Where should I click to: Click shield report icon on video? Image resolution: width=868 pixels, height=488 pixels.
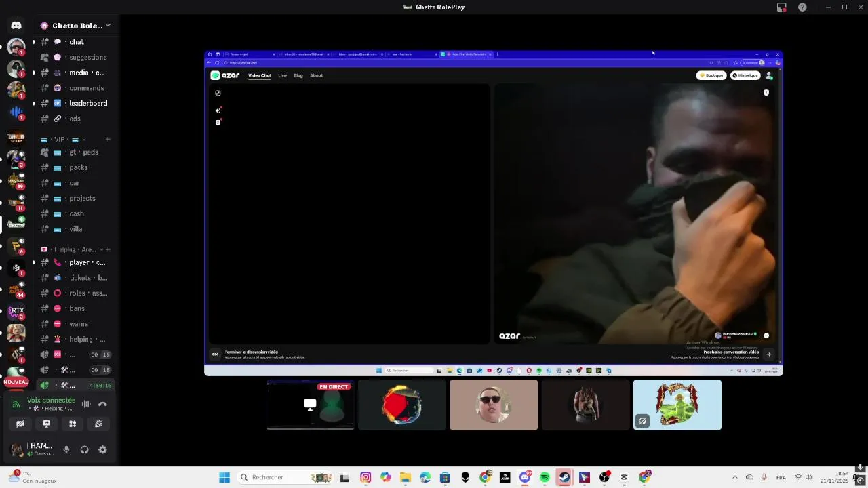tap(766, 93)
